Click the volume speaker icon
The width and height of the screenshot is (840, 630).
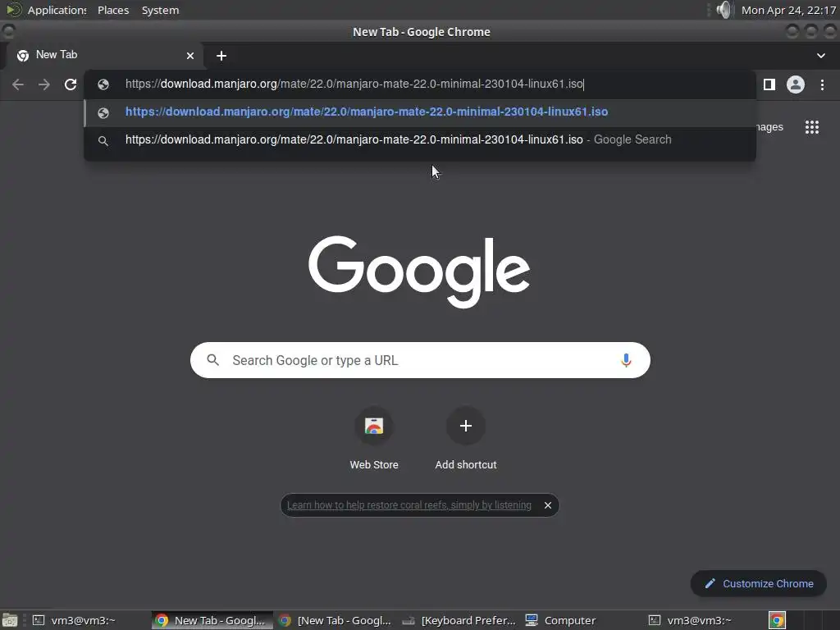724,10
